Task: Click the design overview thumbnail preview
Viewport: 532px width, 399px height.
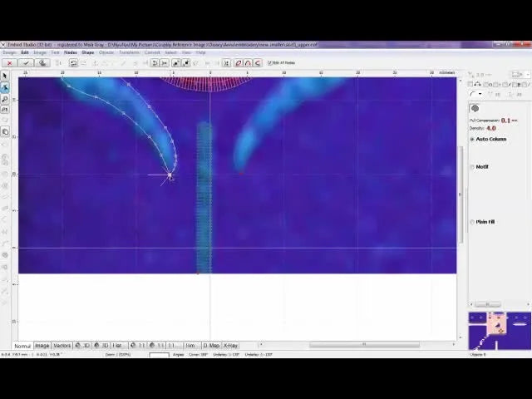Action: pyautogui.click(x=499, y=330)
